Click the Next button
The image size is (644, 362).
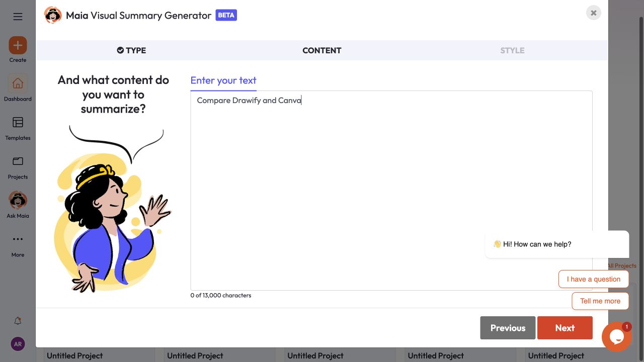click(565, 328)
